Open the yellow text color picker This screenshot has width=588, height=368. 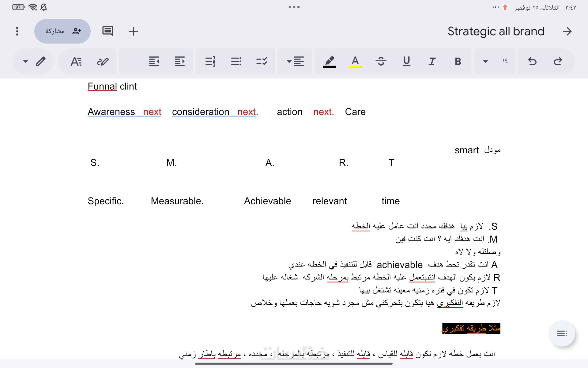(355, 61)
